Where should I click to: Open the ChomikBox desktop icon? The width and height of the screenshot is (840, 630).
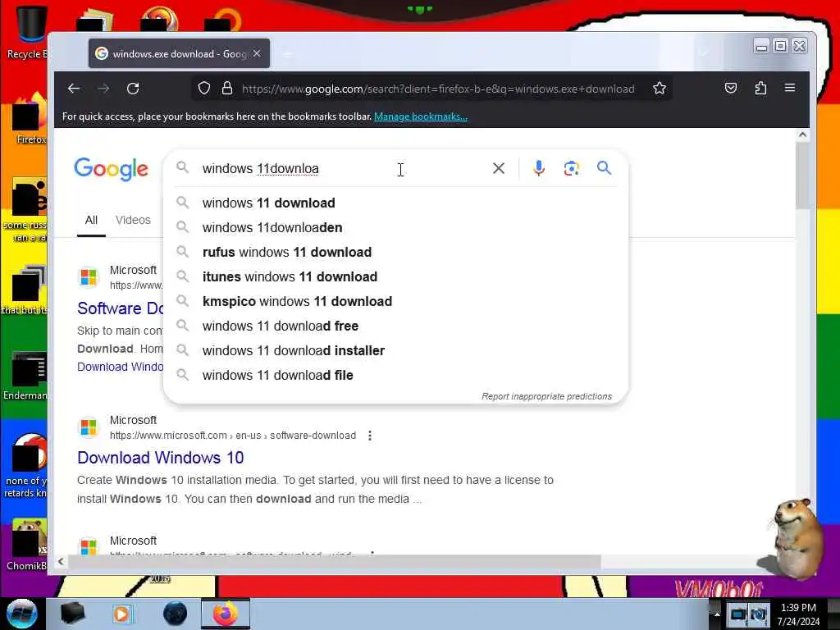[x=27, y=545]
